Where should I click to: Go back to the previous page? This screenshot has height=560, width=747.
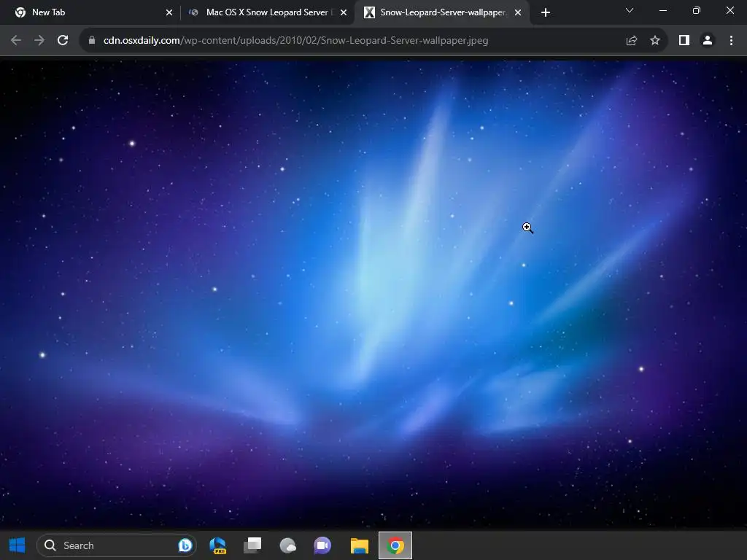click(x=16, y=41)
